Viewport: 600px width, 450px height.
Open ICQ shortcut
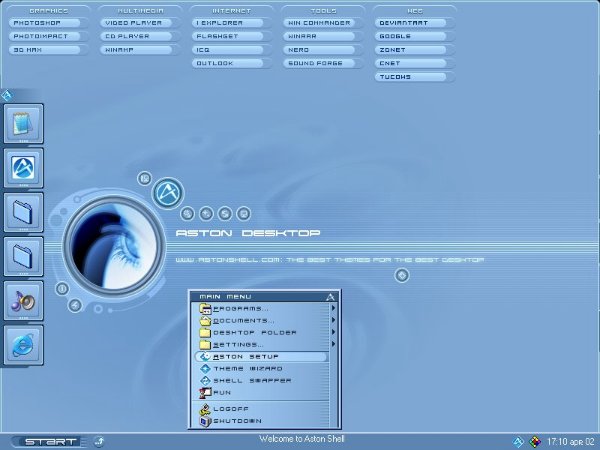pyautogui.click(x=228, y=50)
